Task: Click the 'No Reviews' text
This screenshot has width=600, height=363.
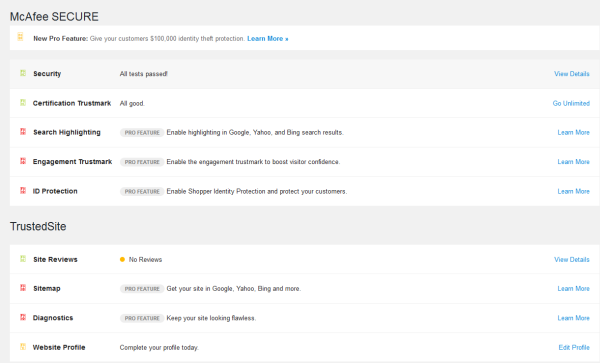Action: click(x=145, y=259)
